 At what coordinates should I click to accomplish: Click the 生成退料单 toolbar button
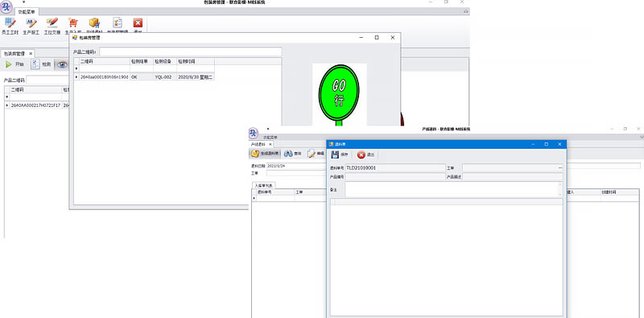[266, 154]
